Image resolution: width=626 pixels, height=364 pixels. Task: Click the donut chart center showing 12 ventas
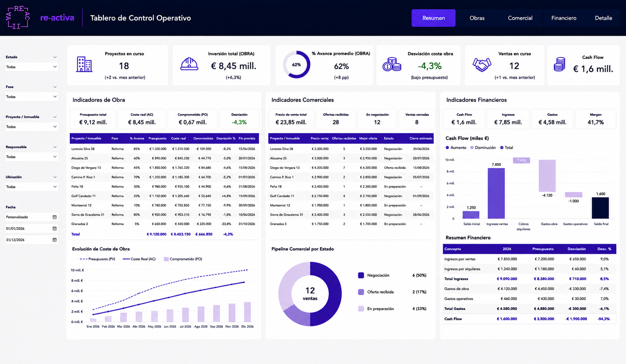(x=310, y=293)
